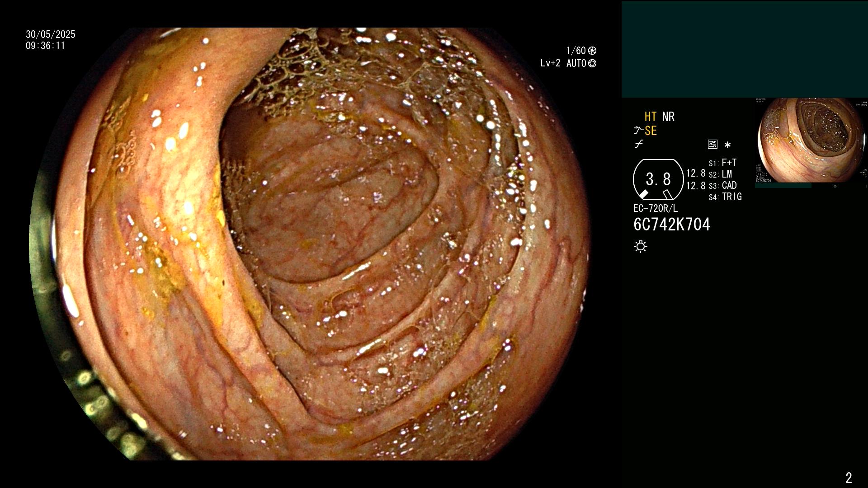Click the serial number 6C742K704

[x=672, y=224]
